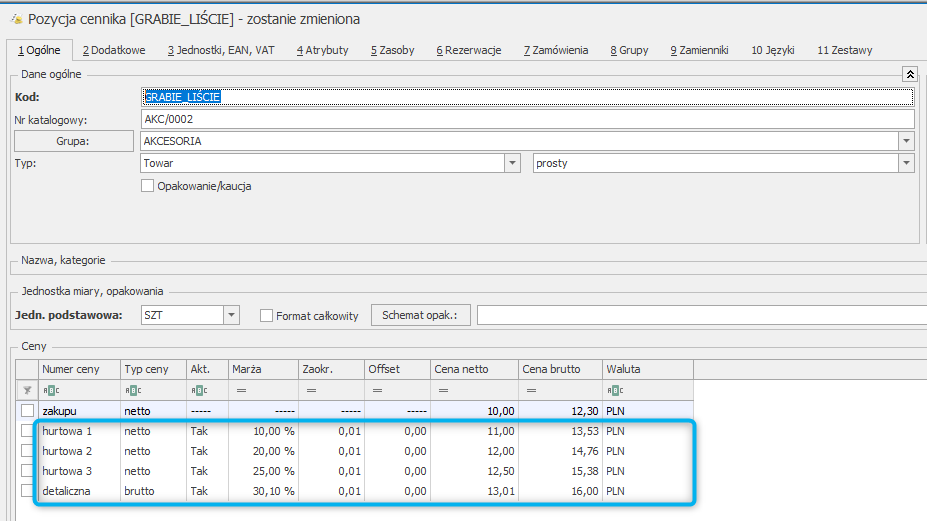Select the hurtowa 2 row name
Image resolution: width=927 pixels, height=521 pixels.
(x=67, y=451)
